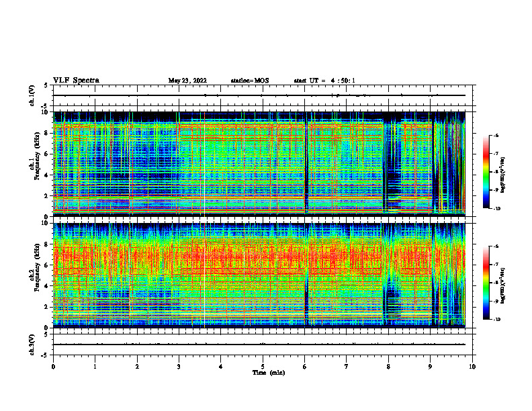
Task: Click time axis tick label "10"
Action: (x=472, y=367)
